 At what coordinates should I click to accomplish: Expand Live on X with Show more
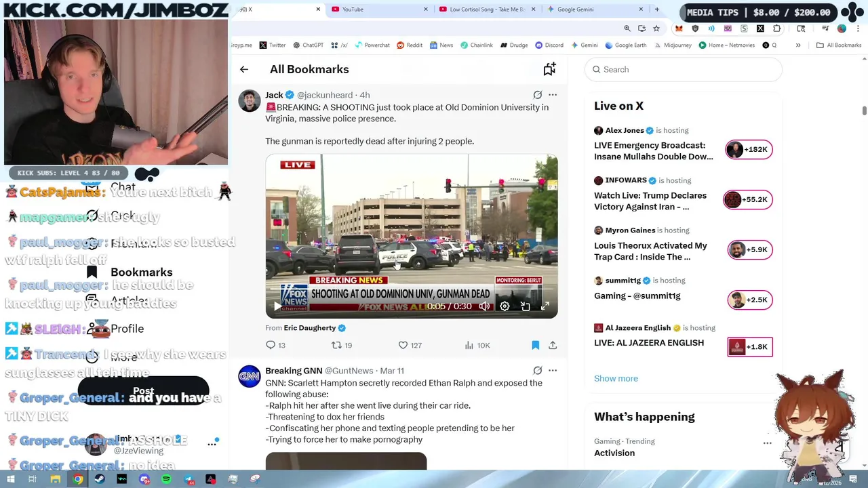(x=616, y=378)
